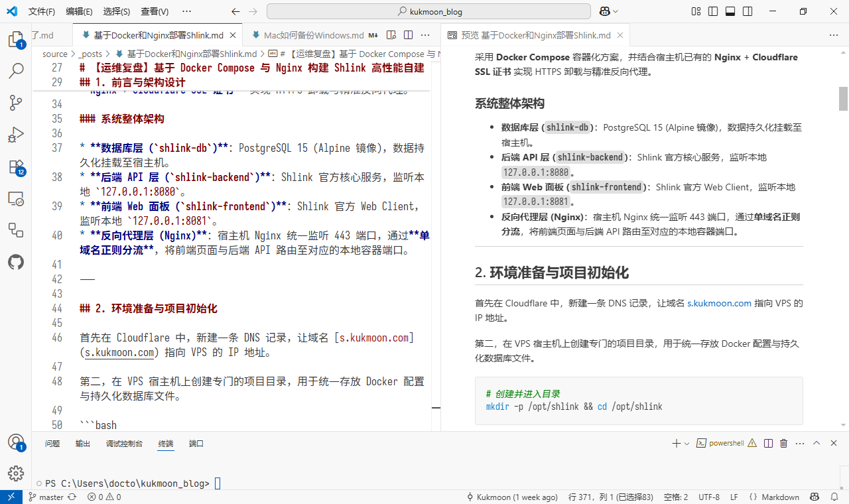Screen dimensions: 849x504
Task: Split the editor right
Action: tap(409, 35)
